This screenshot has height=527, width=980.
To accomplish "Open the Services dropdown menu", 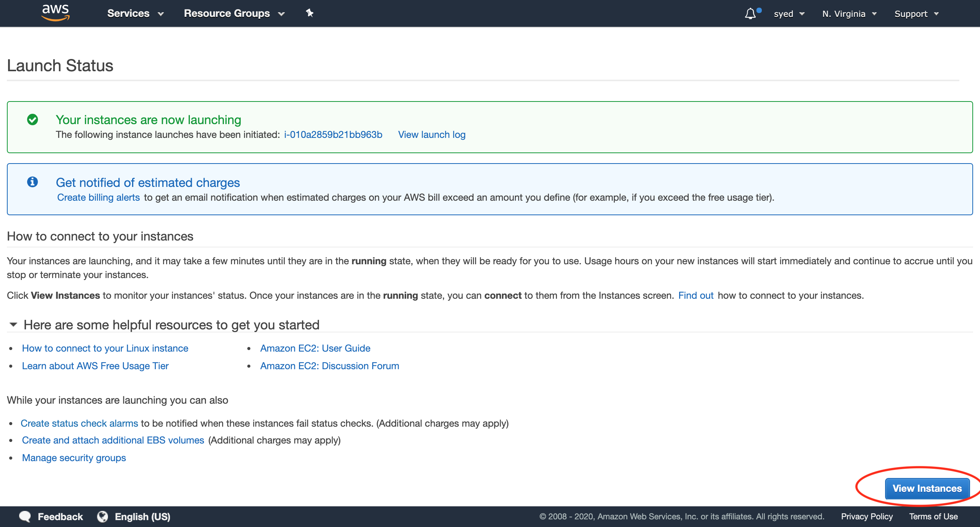I will [x=136, y=13].
